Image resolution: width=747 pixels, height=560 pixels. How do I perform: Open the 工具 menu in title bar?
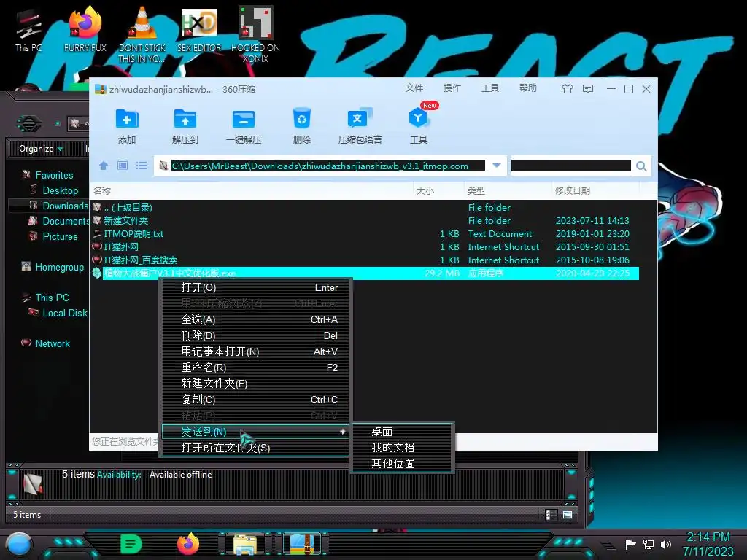[x=489, y=88]
